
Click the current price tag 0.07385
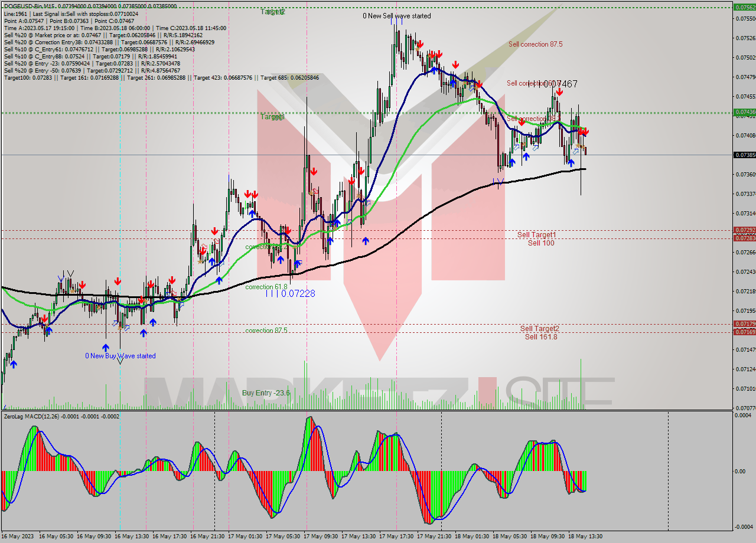744,155
